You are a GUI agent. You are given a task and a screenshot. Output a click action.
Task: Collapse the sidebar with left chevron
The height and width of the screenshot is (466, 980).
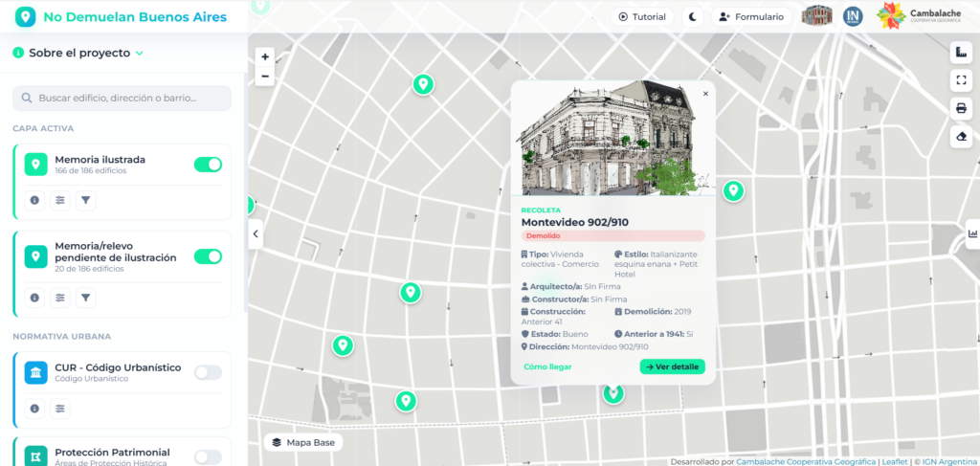click(x=255, y=233)
